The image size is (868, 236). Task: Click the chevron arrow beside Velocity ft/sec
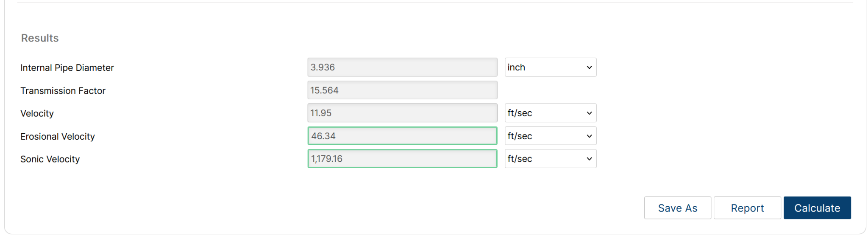click(589, 113)
